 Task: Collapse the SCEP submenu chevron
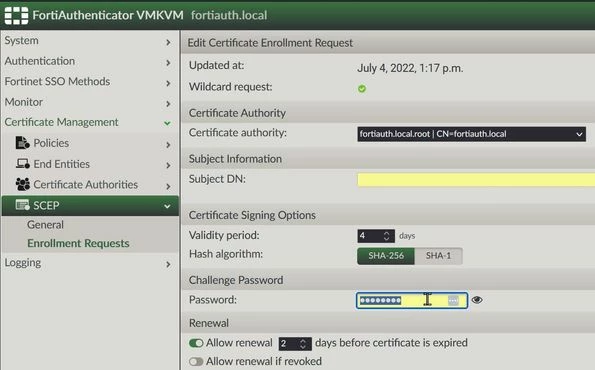pyautogui.click(x=167, y=206)
